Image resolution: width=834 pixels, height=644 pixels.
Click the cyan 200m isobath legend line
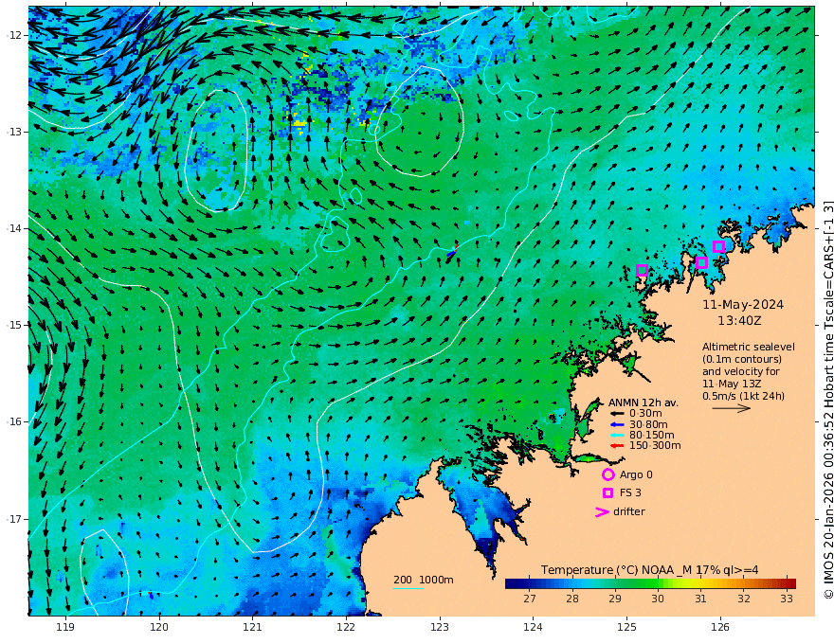tap(408, 588)
